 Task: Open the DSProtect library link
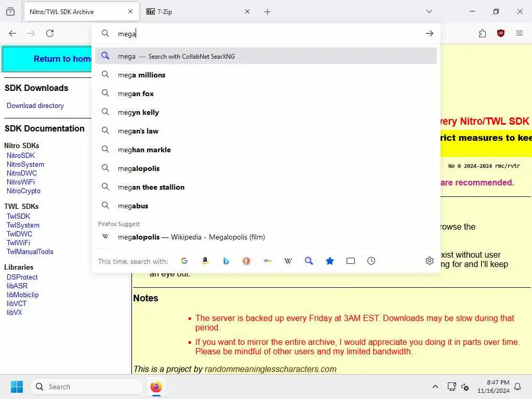(22, 277)
